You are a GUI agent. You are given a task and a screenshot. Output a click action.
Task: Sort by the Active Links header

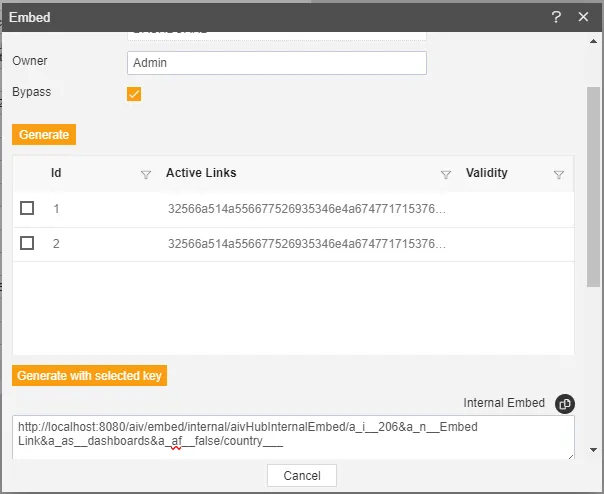point(201,173)
